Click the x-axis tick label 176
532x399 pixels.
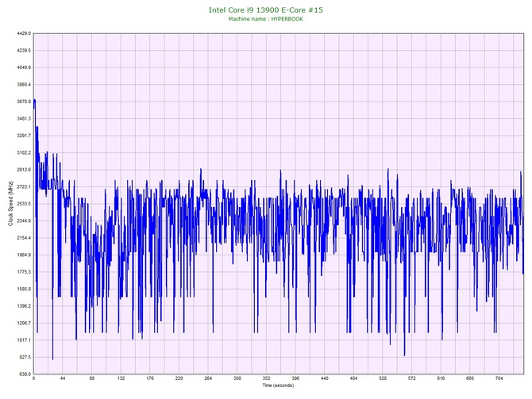click(150, 378)
